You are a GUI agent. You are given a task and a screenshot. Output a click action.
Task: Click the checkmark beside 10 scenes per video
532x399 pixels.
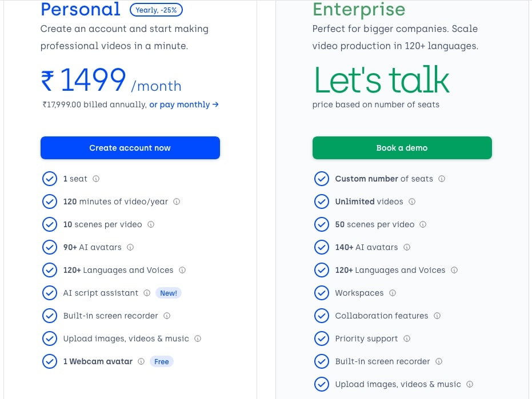(50, 224)
